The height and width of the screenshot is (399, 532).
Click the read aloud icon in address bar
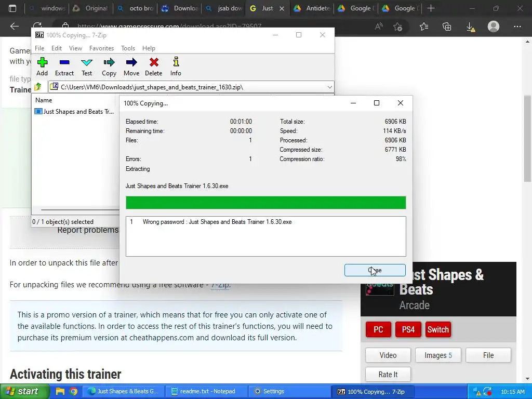pyautogui.click(x=379, y=26)
